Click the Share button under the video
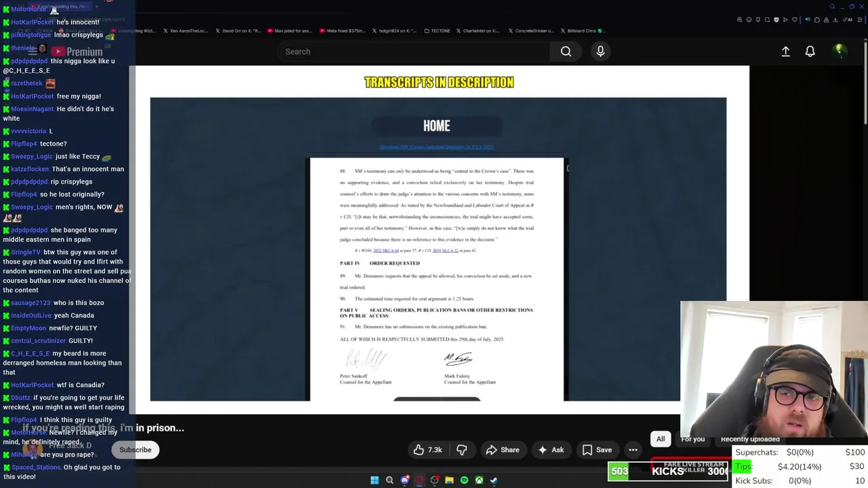This screenshot has height=488, width=868. (x=502, y=450)
